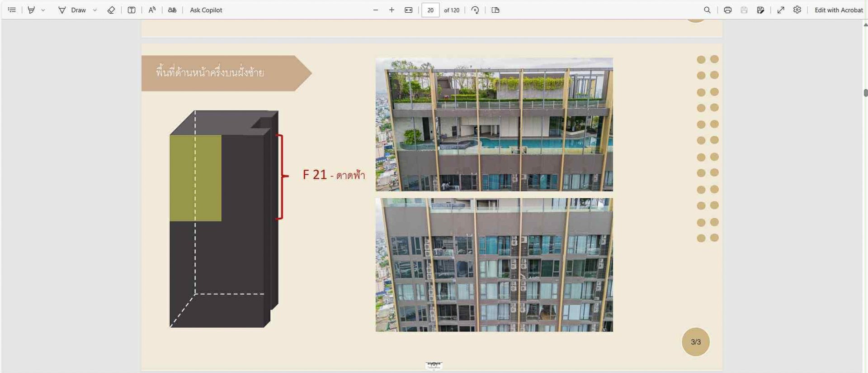Image resolution: width=868 pixels, height=373 pixels.
Task: Rotate the page
Action: (475, 10)
